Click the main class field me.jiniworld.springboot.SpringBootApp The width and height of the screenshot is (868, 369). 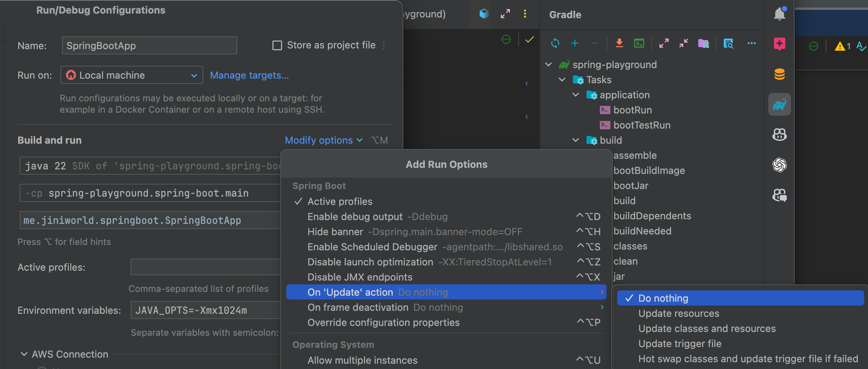(x=150, y=220)
